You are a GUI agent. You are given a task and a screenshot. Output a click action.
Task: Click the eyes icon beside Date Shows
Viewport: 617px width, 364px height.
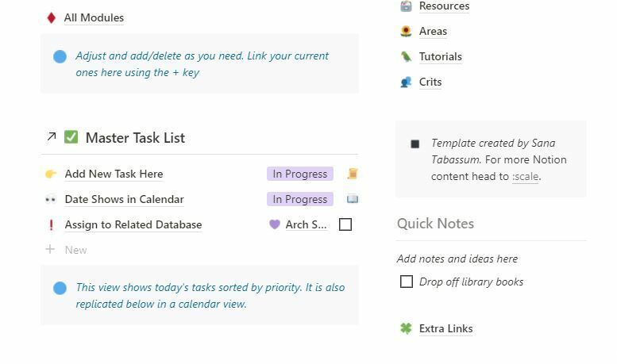point(52,200)
